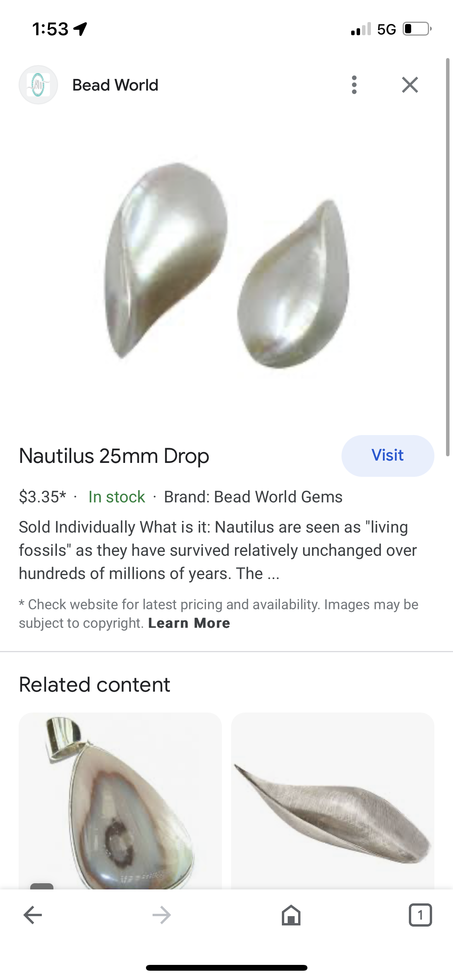Tap the Bead World source name
453x980 pixels.
coord(115,85)
